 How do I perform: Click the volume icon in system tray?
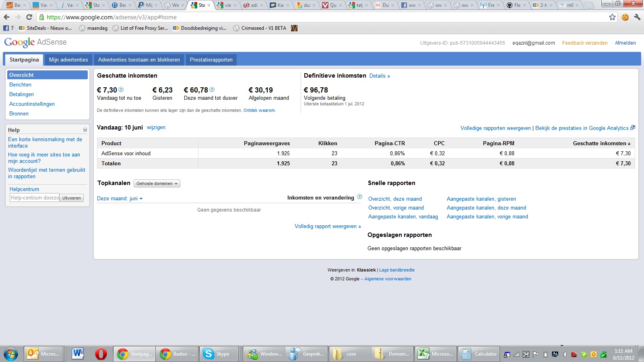564,354
